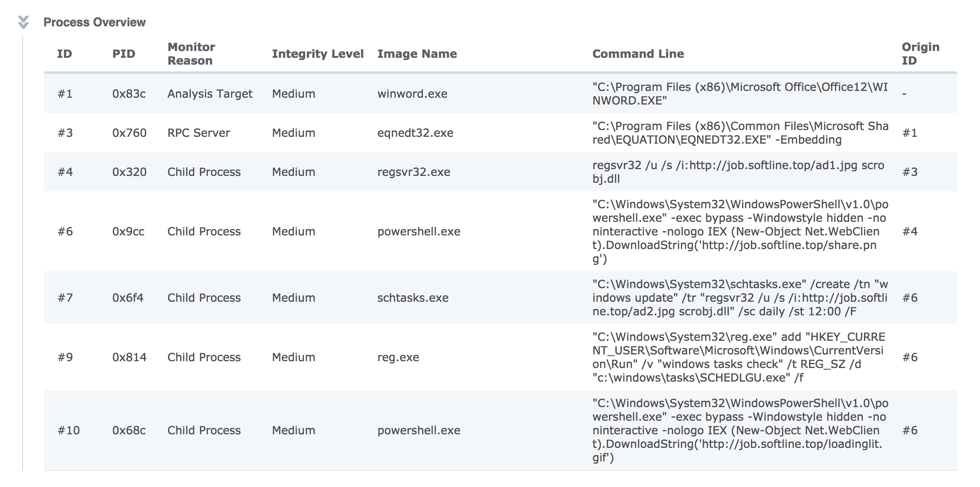Select process ID #1 cell
Screen dimensions: 980x487
pyautogui.click(x=65, y=93)
